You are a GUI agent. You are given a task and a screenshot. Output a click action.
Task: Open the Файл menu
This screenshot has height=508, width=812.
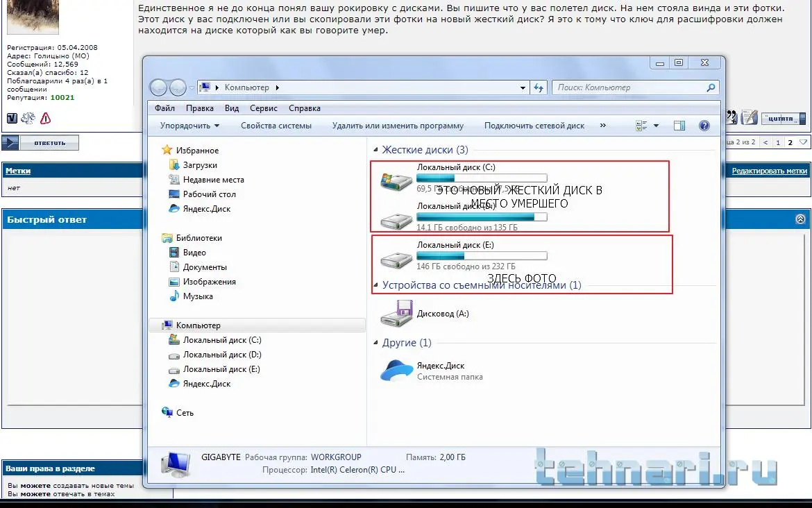click(x=164, y=108)
